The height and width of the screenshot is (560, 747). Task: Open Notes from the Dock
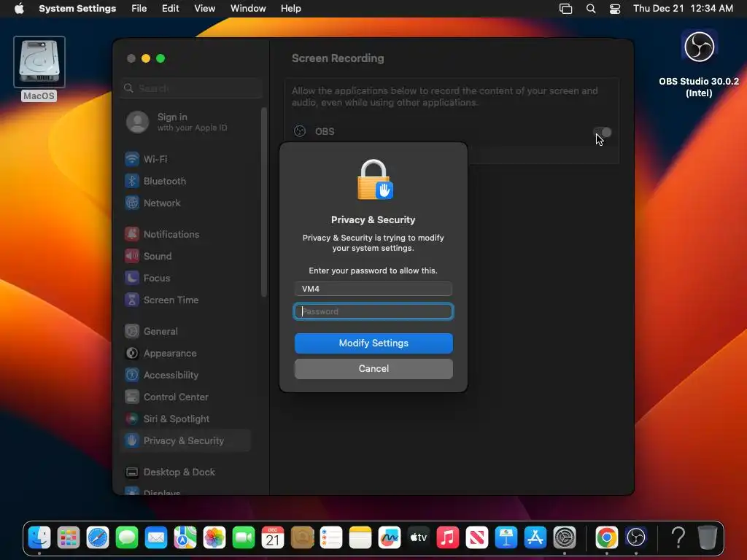[x=360, y=537]
